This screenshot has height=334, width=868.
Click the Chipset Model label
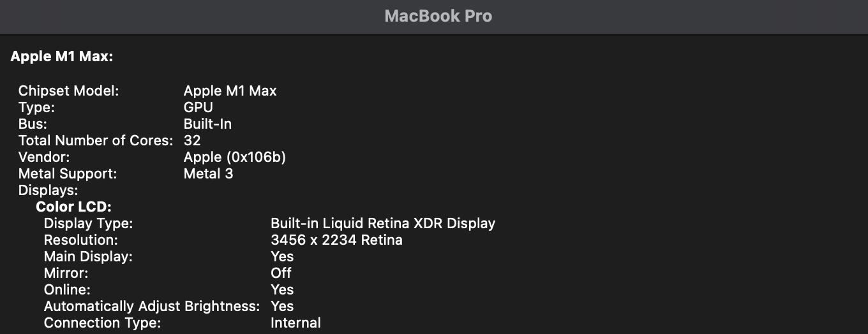69,91
